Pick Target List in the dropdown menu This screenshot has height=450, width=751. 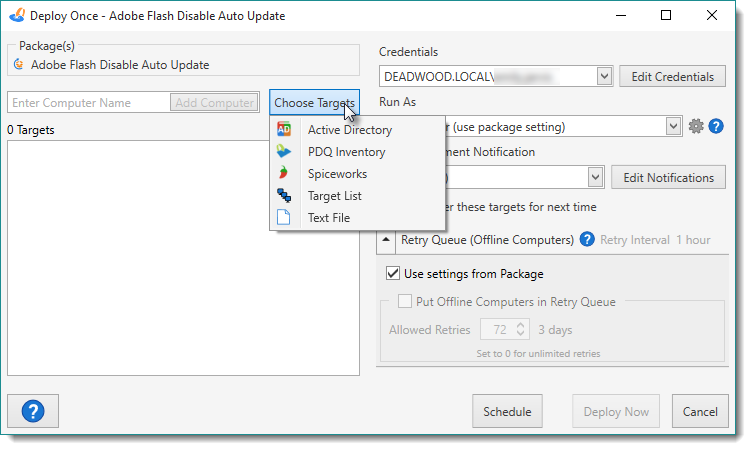[x=358, y=196]
